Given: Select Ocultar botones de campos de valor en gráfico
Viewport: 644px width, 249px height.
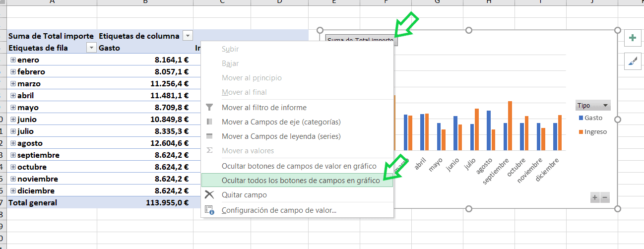Looking at the screenshot, I should (297, 166).
